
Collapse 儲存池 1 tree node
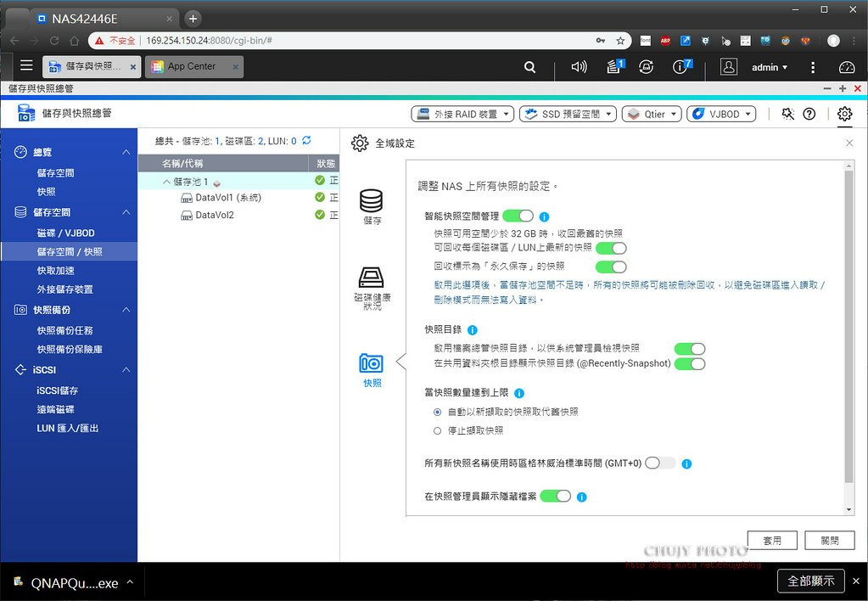pos(166,182)
